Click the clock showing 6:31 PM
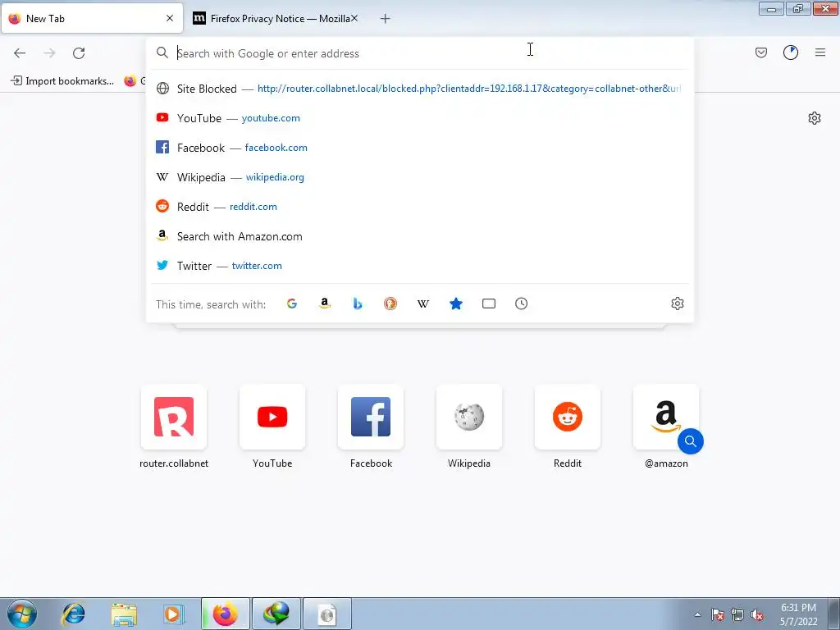The height and width of the screenshot is (630, 840). click(798, 614)
